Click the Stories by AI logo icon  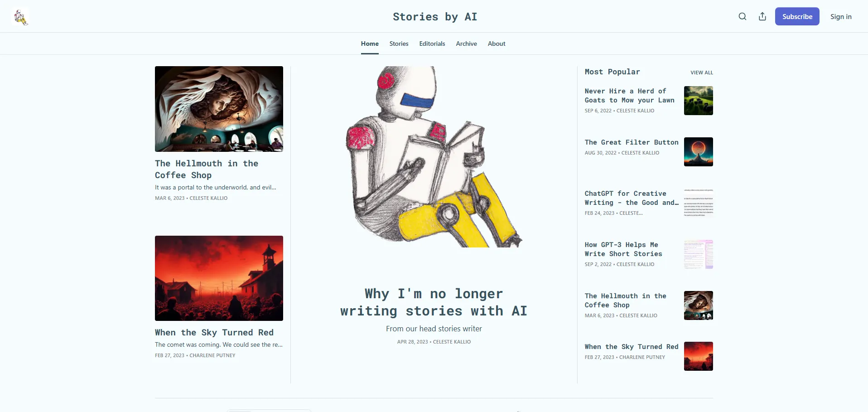20,17
